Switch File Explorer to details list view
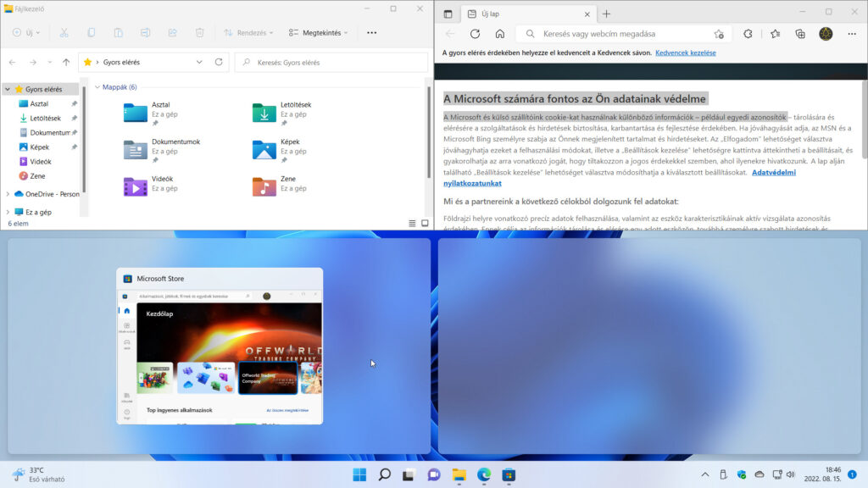Image resolution: width=868 pixels, height=488 pixels. pyautogui.click(x=412, y=224)
